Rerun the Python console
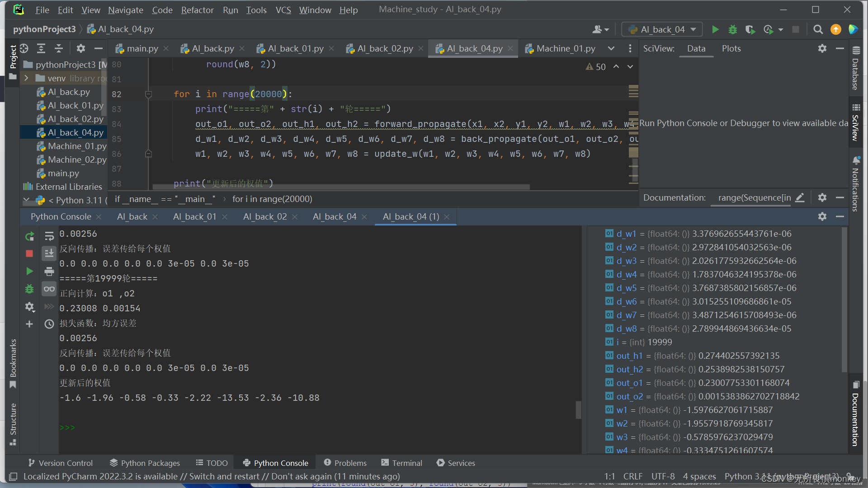 pos(29,236)
